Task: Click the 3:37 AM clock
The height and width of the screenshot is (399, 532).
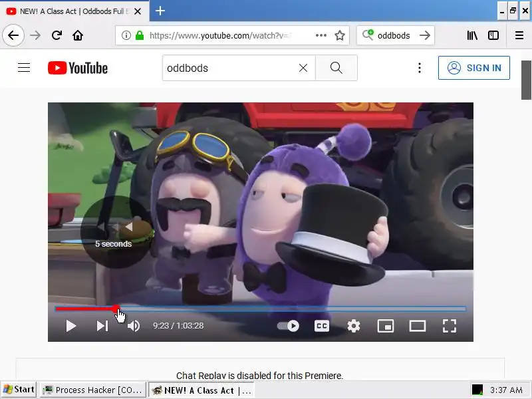Action: click(x=506, y=390)
